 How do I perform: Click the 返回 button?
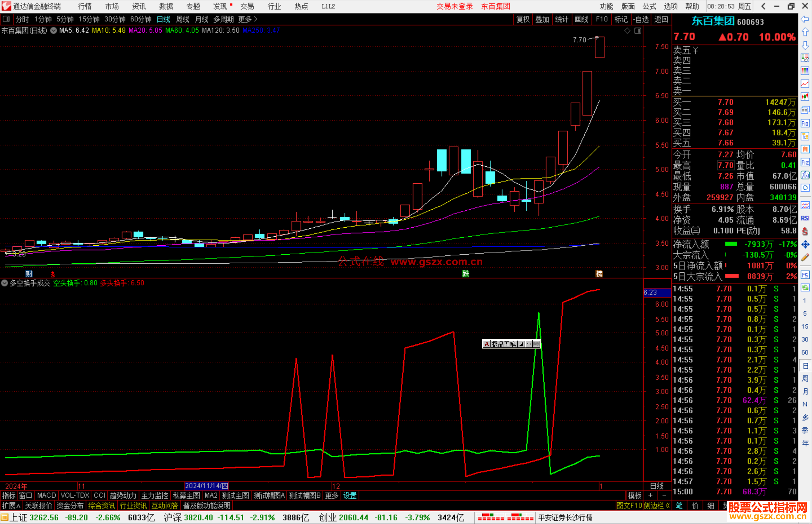[x=661, y=19]
